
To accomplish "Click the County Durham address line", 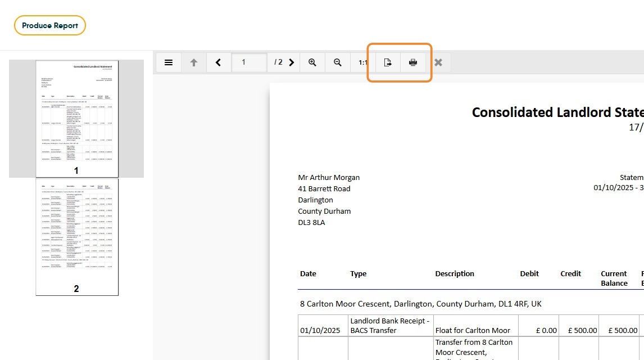I will 324,211.
